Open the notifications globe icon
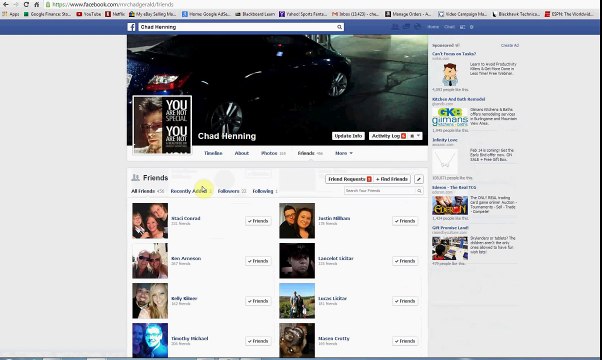 tap(418, 27)
